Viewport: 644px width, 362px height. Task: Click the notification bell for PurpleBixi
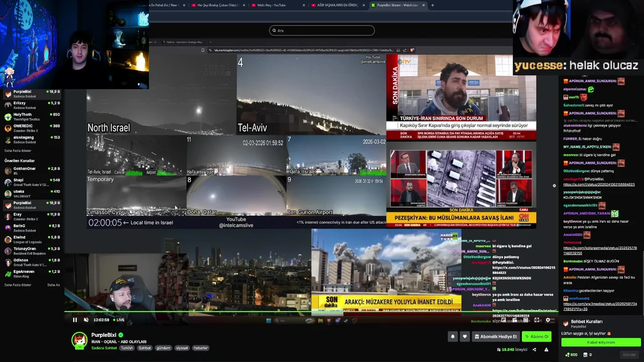[x=452, y=337]
